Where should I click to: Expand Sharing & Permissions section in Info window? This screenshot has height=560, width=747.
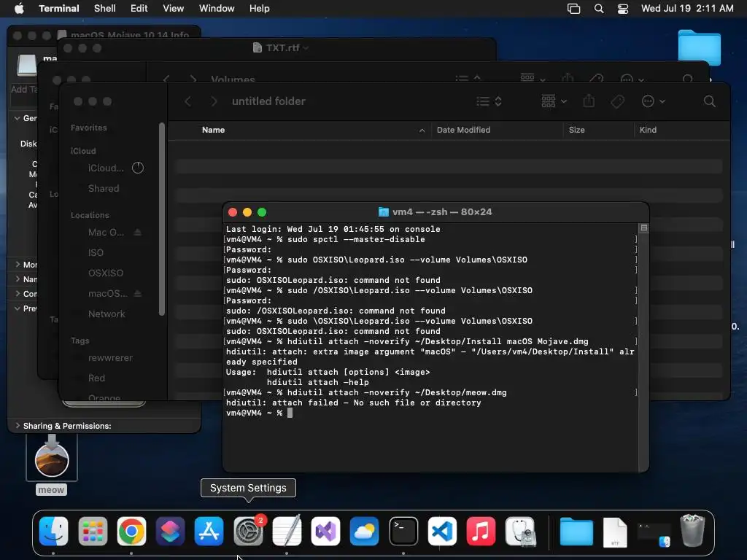18,426
